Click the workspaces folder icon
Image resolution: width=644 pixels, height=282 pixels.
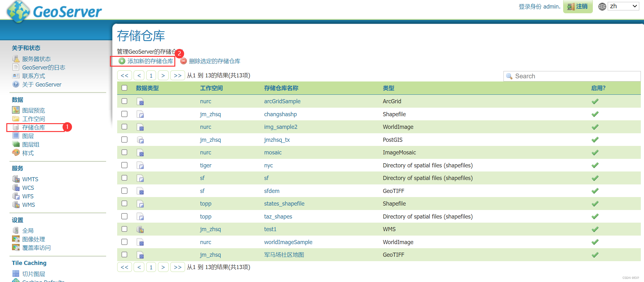16,119
